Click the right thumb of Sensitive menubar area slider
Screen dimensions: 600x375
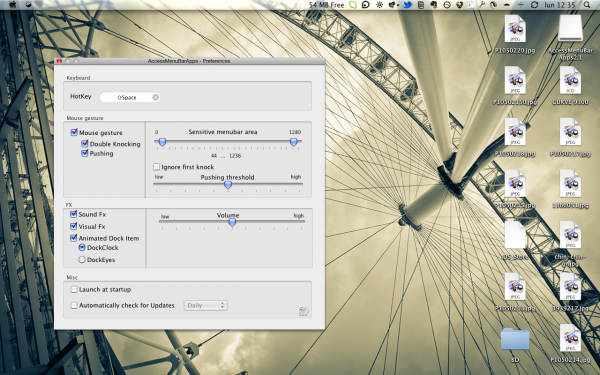(293, 142)
